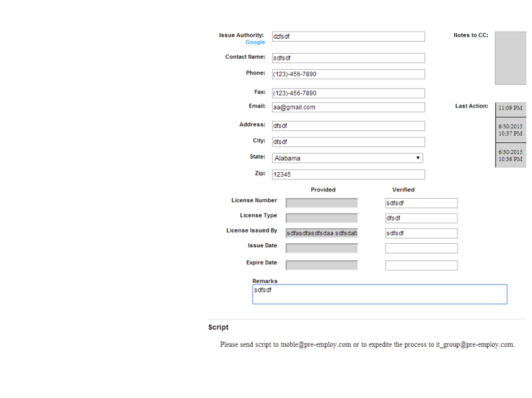The height and width of the screenshot is (398, 532).
Task: Click the Verified Issue Date field
Action: pyautogui.click(x=422, y=249)
